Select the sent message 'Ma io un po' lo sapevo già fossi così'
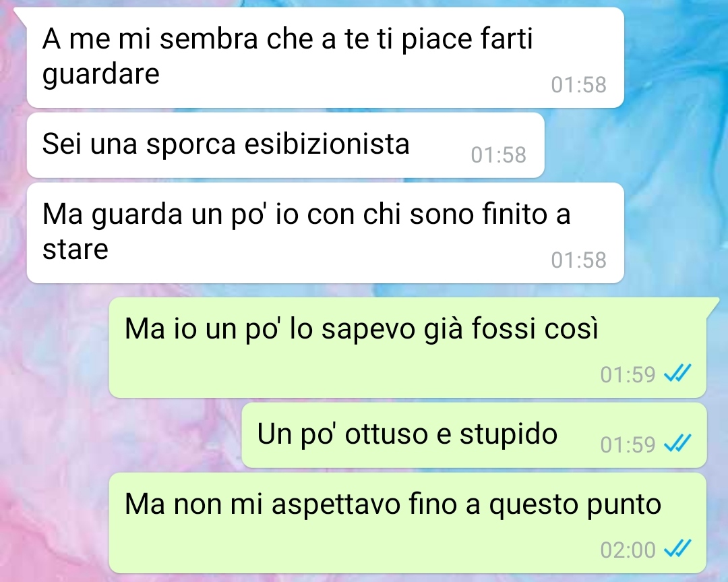 [408, 347]
